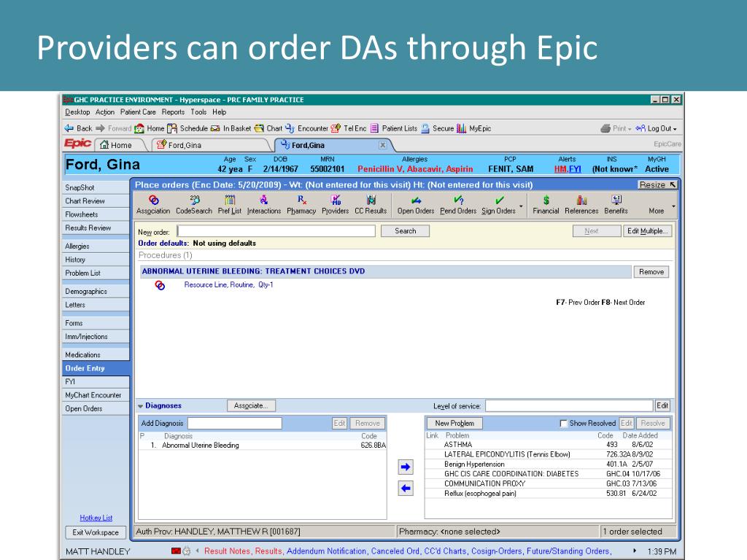Image resolution: width=747 pixels, height=560 pixels.
Task: Open Schedule from top toolbar
Action: click(x=187, y=128)
